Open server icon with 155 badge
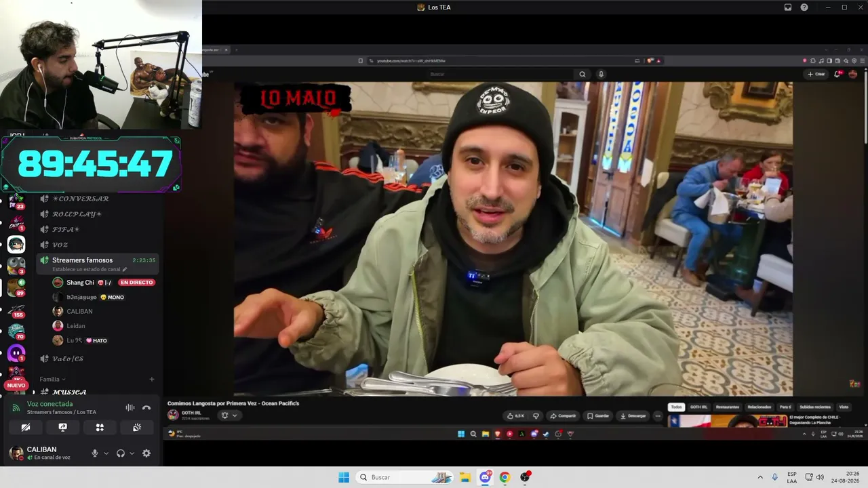 [16, 310]
